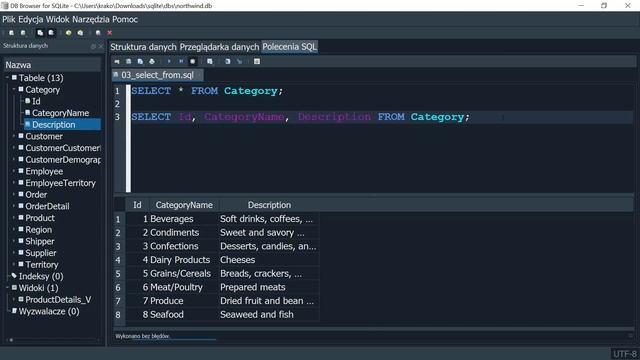The image size is (640, 360).
Task: Expand the Employee table node
Action: click(14, 171)
